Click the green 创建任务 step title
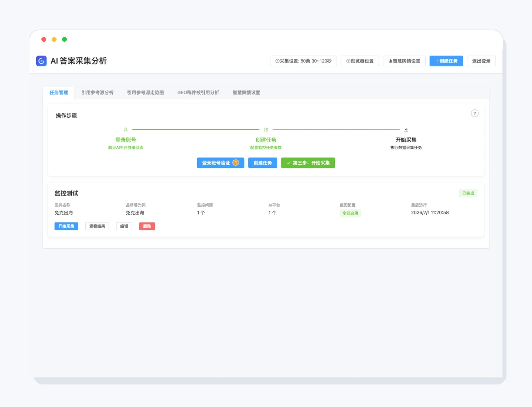Screen dimensions: 532x407 pyautogui.click(x=266, y=140)
